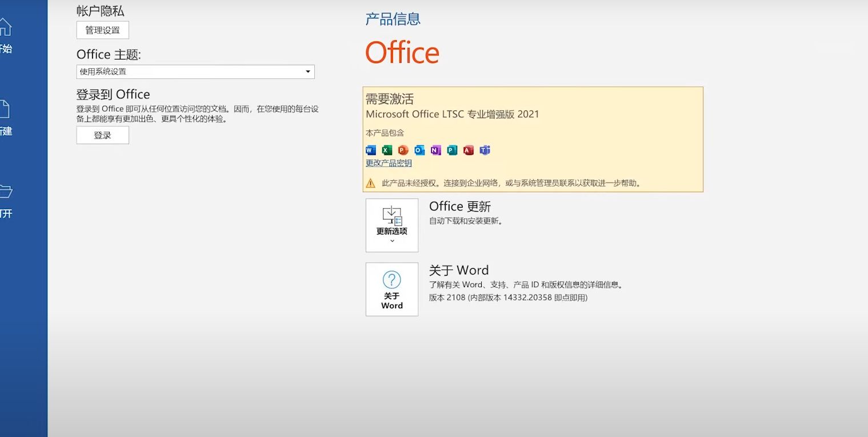Click the Office 更新 heading

[x=460, y=206]
